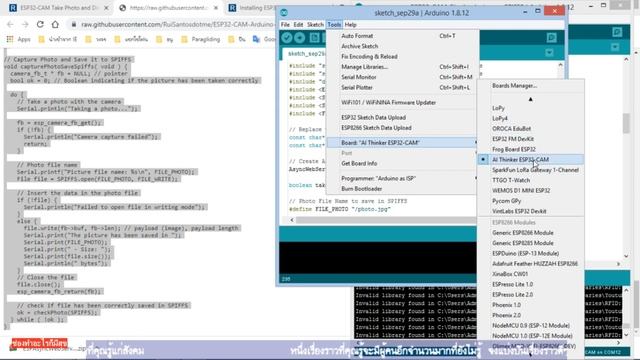Select ESP8266 Sketch Data Upload

[x=402, y=128]
